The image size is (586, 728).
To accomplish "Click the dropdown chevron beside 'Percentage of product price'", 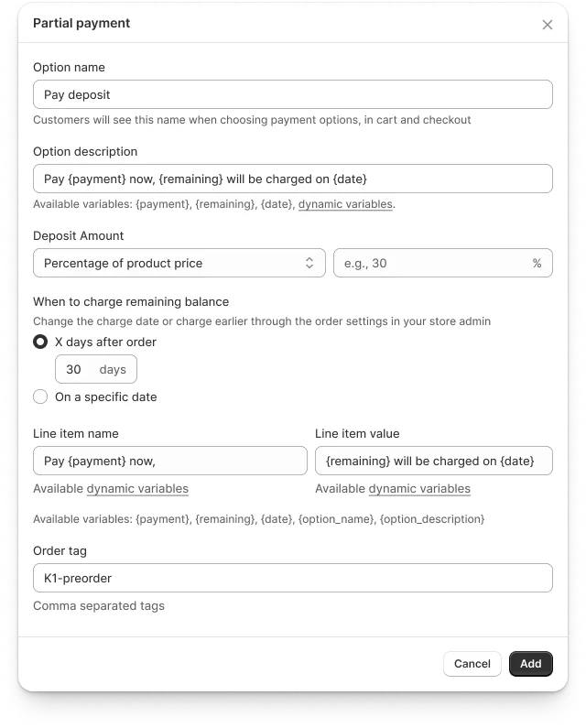I will 309,263.
